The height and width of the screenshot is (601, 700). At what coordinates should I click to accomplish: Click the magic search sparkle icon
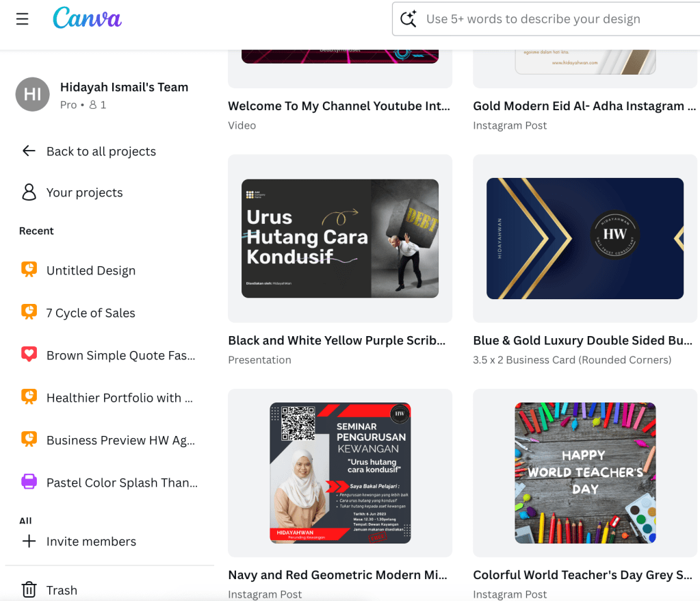pyautogui.click(x=409, y=19)
